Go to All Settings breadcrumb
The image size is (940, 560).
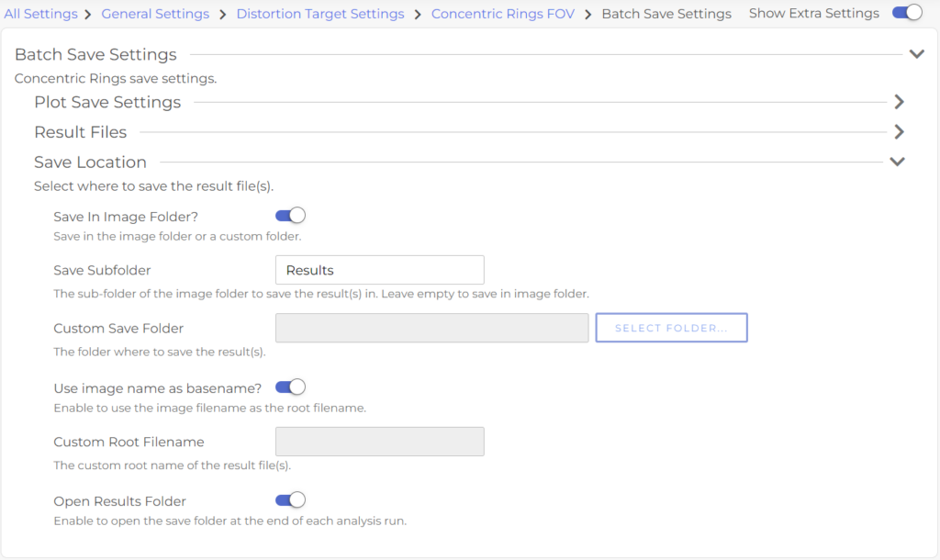point(40,14)
